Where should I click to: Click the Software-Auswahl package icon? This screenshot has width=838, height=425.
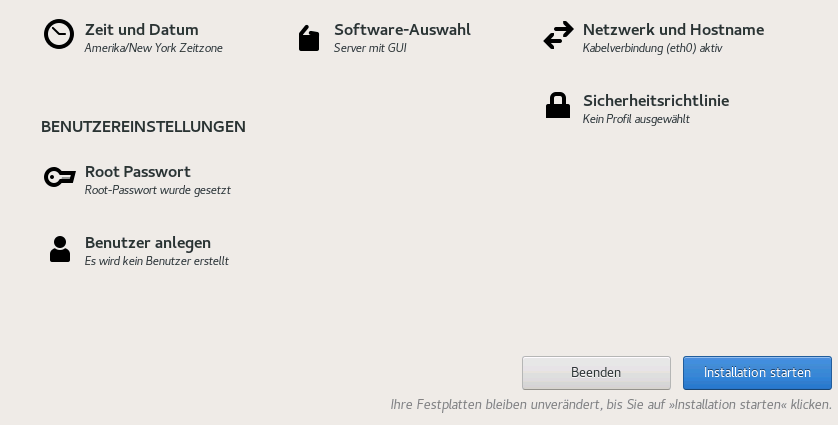[x=309, y=38]
